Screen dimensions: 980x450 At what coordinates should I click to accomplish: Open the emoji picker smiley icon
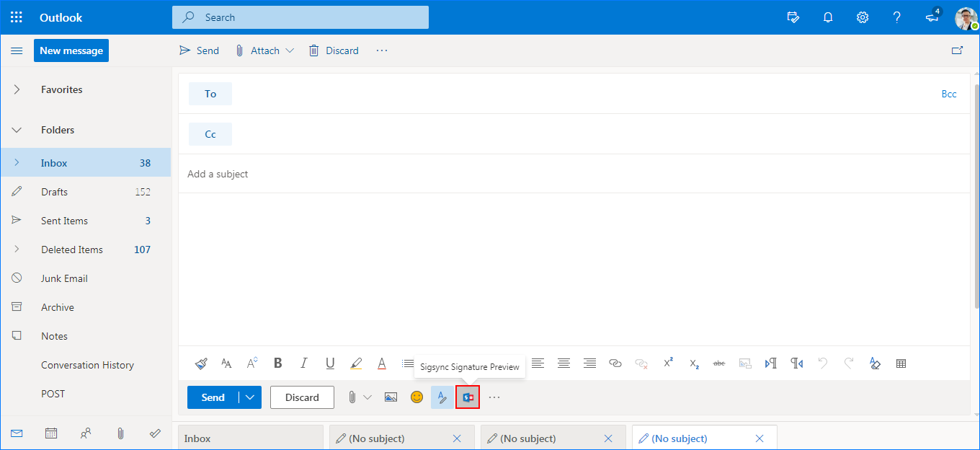(416, 397)
